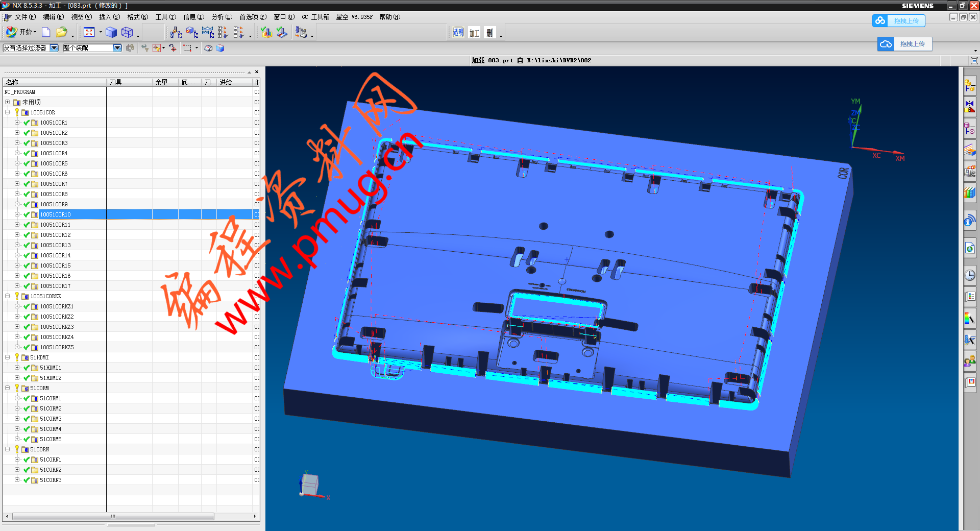Viewport: 980px width, 531px height.
Task: Open the color palette sidebar icon
Action: 970,318
